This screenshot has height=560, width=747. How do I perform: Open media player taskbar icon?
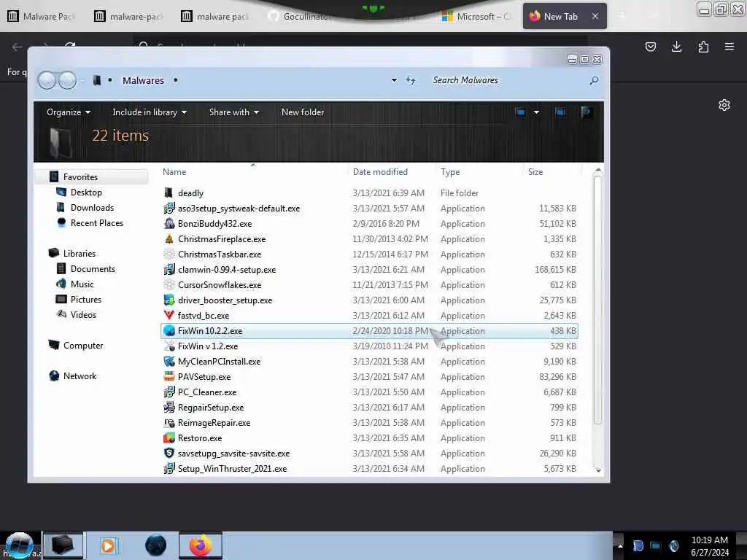point(108,545)
